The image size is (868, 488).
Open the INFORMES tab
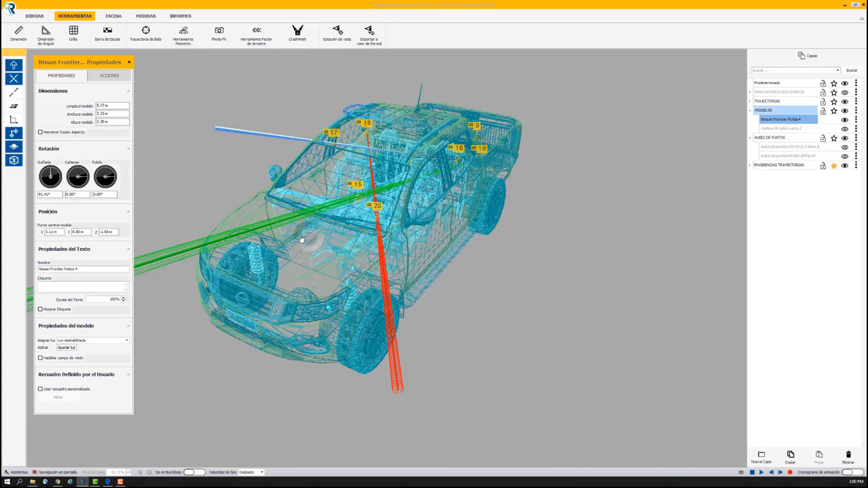[180, 16]
